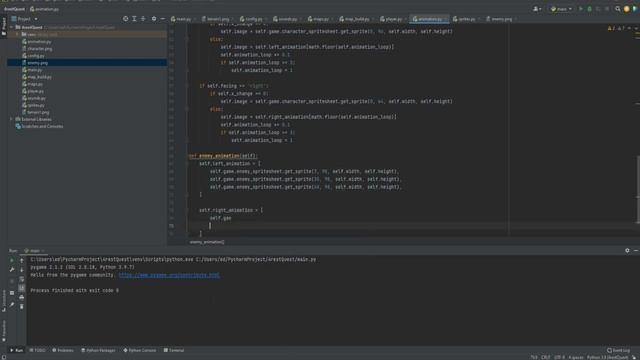Open the user account icon dropdown
This screenshot has width=640, height=360.
(x=537, y=9)
